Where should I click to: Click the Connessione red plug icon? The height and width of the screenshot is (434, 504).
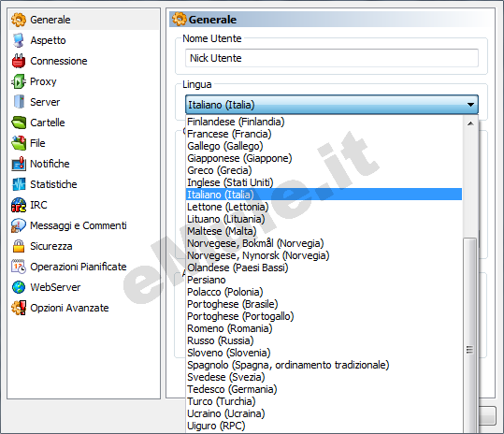click(x=19, y=61)
